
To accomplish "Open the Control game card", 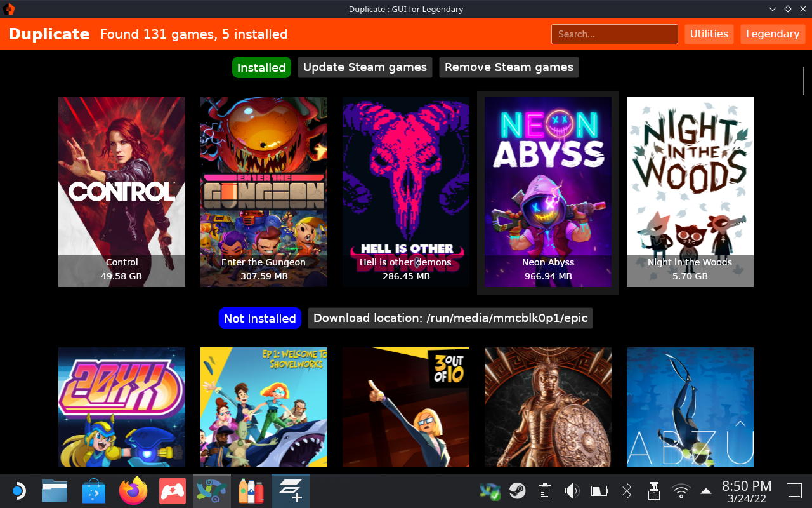I will click(x=122, y=192).
